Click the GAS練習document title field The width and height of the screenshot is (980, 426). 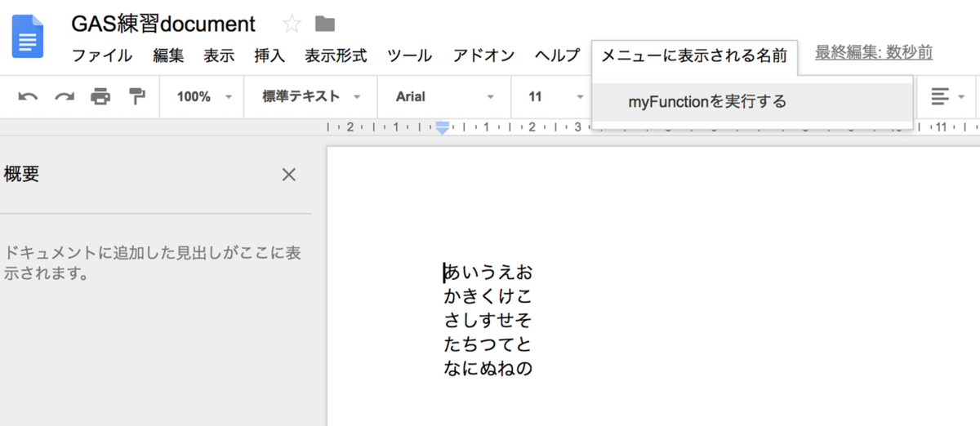coord(163,24)
